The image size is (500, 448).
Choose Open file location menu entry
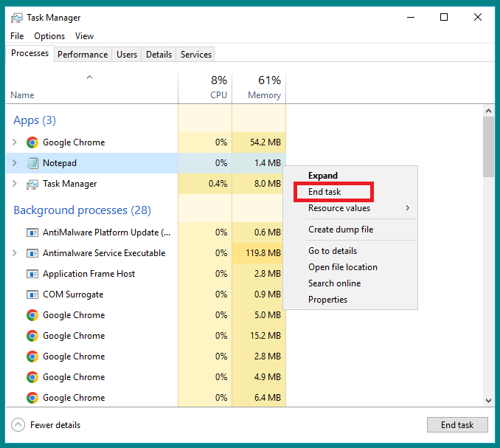(x=342, y=267)
